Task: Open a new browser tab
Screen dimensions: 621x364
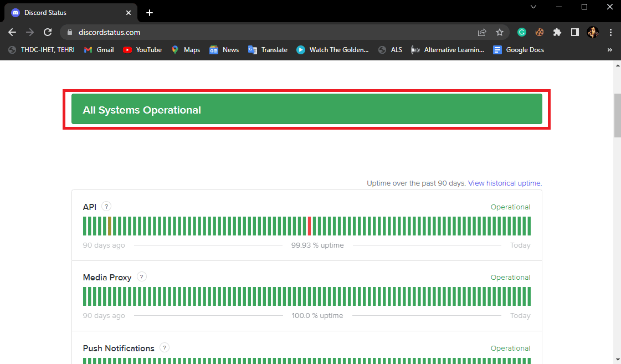Action: 150,13
